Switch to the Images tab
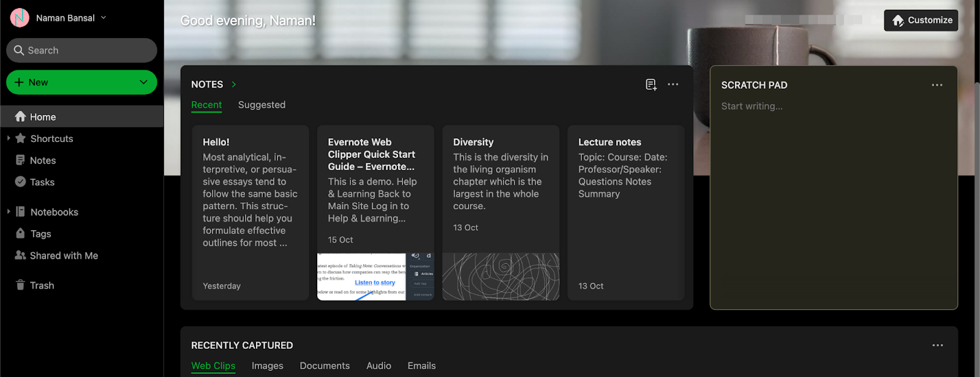The image size is (980, 377). click(268, 365)
